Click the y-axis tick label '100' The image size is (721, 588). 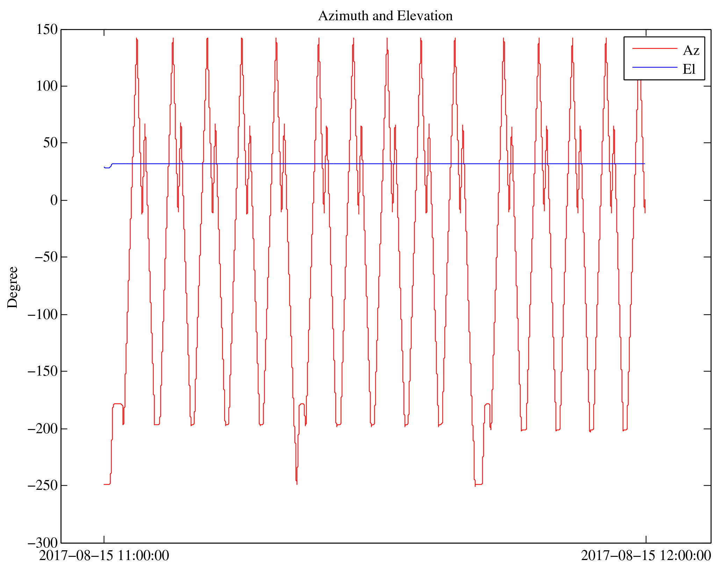pyautogui.click(x=47, y=86)
